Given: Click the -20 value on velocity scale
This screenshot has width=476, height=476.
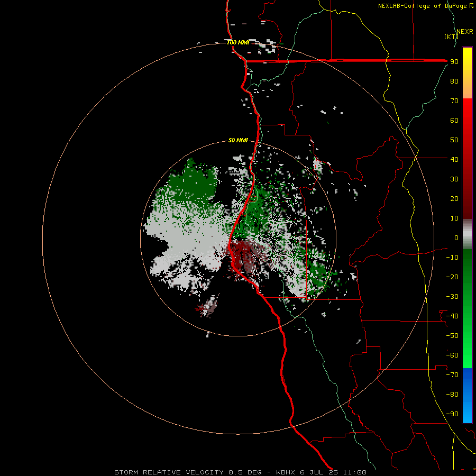Looking at the screenshot, I should click(452, 277).
